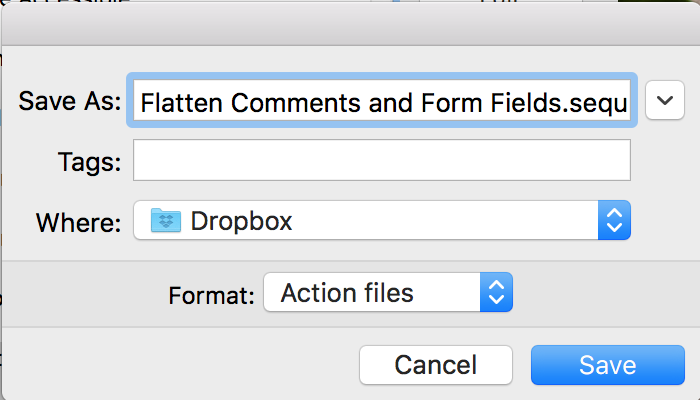Click the "Where:" label
This screenshot has height=400, width=700.
coord(79,221)
